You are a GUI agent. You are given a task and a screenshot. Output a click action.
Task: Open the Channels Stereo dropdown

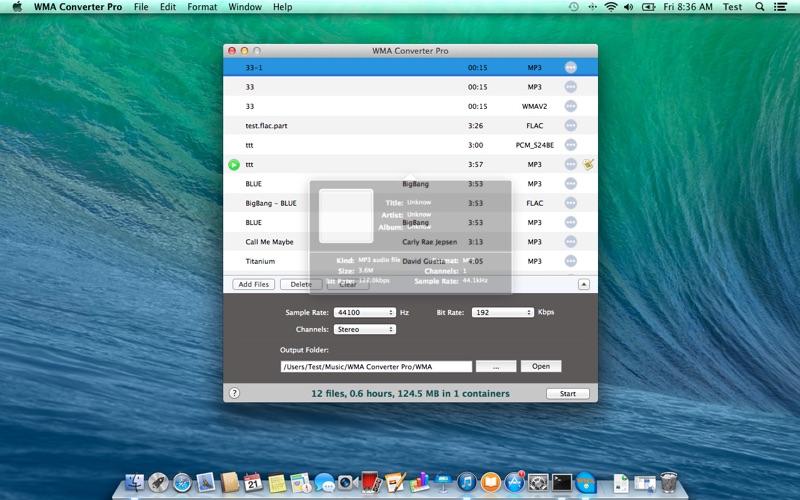coord(365,330)
